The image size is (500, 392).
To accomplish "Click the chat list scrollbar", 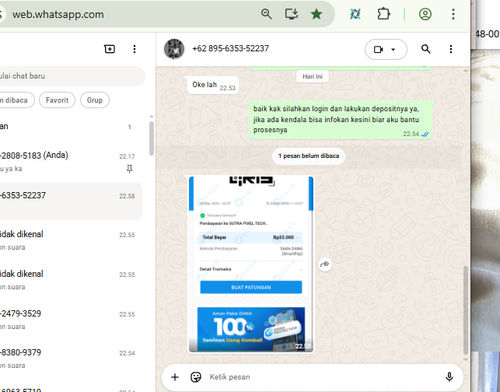I will (151, 138).
